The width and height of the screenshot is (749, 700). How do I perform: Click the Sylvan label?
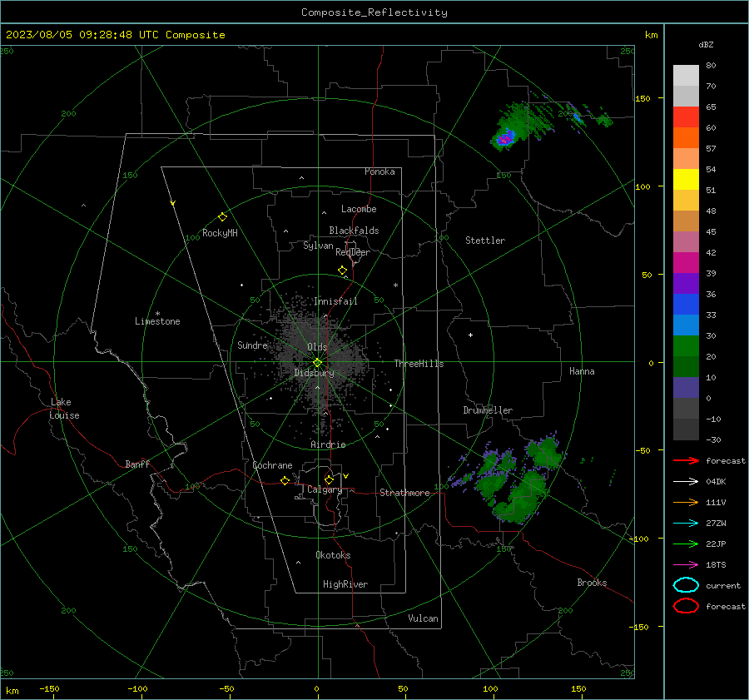coord(318,246)
